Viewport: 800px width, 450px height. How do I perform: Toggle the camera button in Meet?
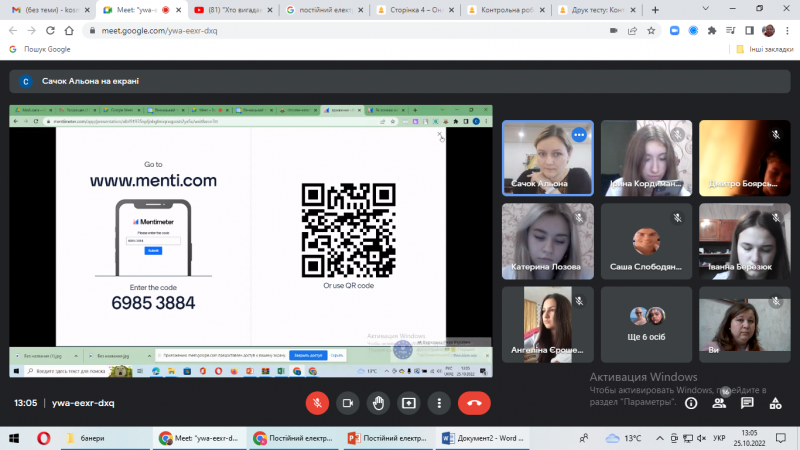point(347,403)
